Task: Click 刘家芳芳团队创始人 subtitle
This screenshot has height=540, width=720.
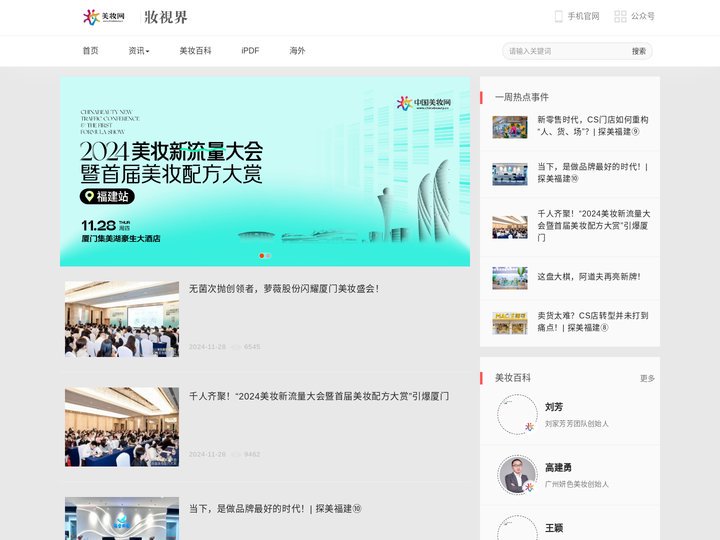Action: pos(577,423)
